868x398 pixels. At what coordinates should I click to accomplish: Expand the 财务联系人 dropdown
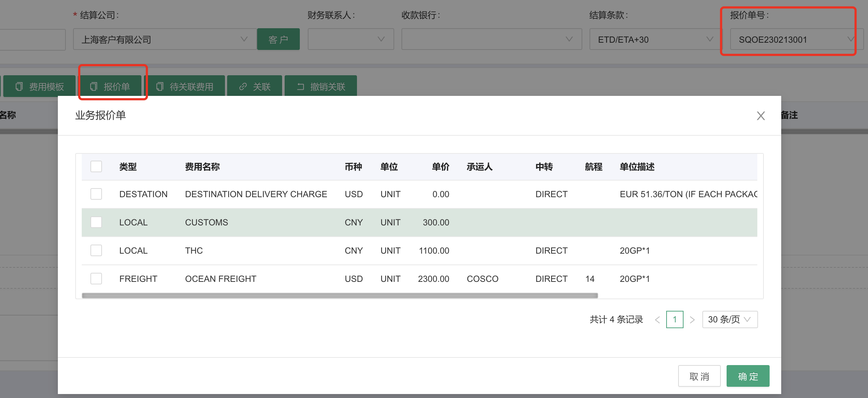351,39
